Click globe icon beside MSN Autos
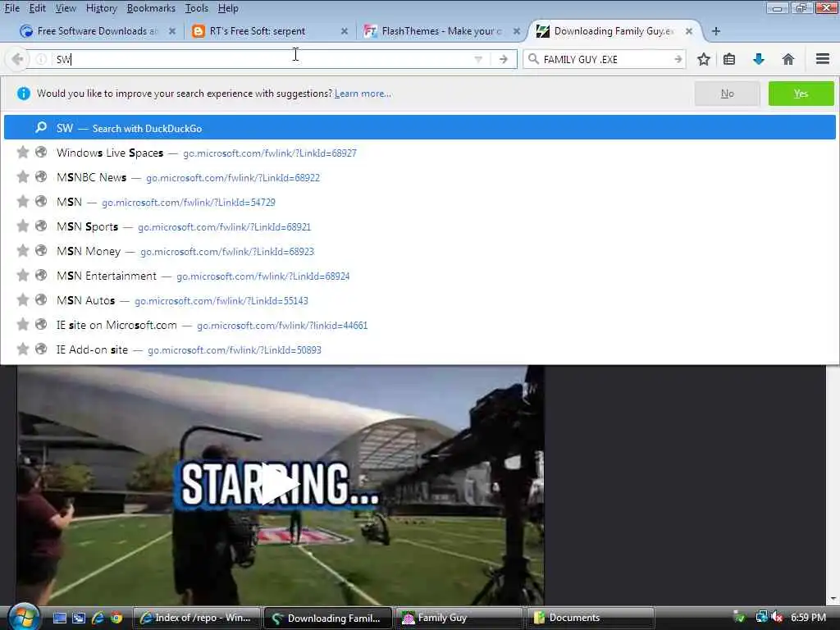Screen dimensions: 840x630 click(41, 300)
